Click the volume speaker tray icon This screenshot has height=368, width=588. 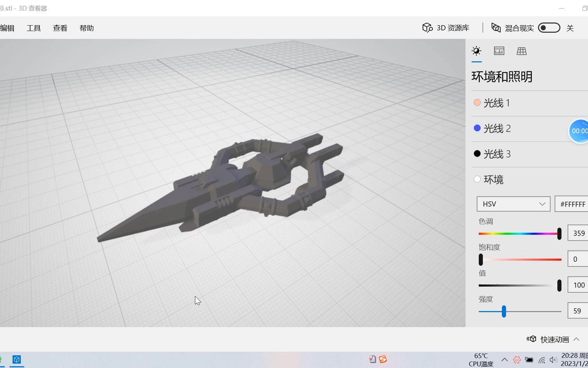(553, 360)
